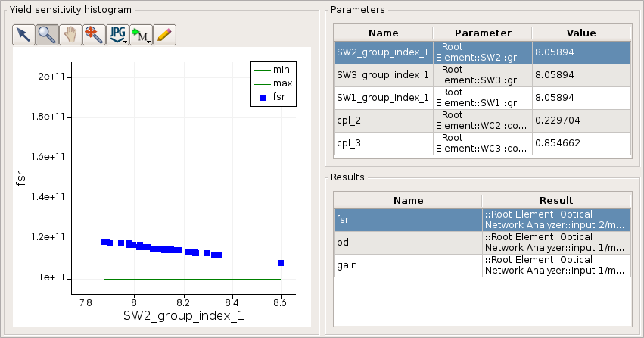The image size is (644, 338).
Task: Select the cpl_2 parameter row
Action: 483,120
